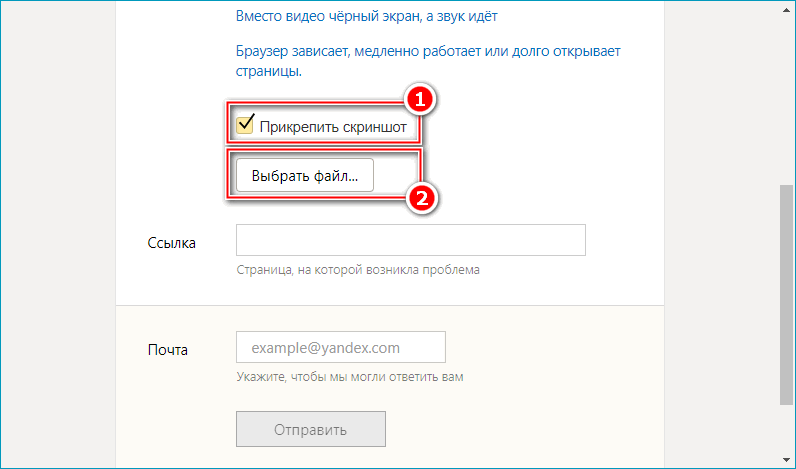This screenshot has height=469, width=796.
Task: Click the hint text below email field
Action: (350, 377)
